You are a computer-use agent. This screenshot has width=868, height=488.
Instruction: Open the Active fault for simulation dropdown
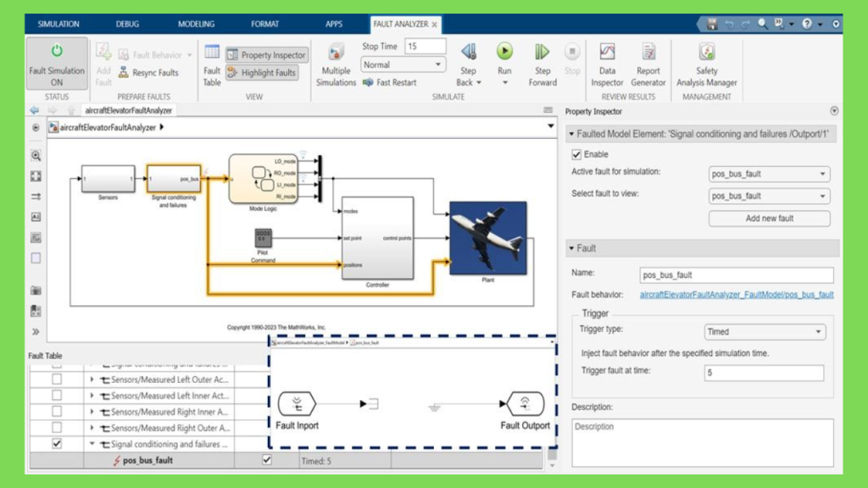[769, 174]
